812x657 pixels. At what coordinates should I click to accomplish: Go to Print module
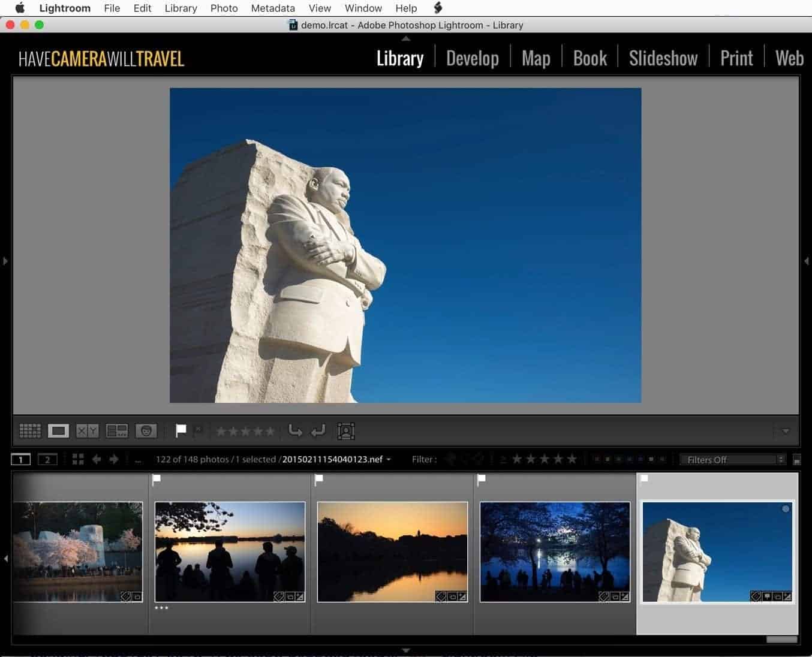point(736,58)
